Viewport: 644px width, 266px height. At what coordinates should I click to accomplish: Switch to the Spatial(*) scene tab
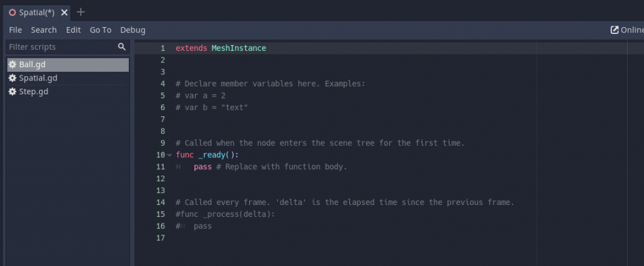[x=36, y=13]
